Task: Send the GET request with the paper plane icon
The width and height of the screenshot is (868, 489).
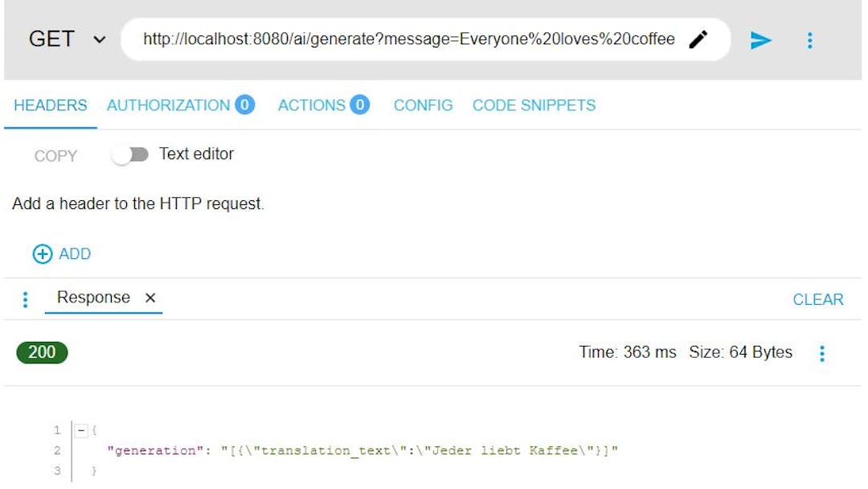Action: (x=760, y=39)
